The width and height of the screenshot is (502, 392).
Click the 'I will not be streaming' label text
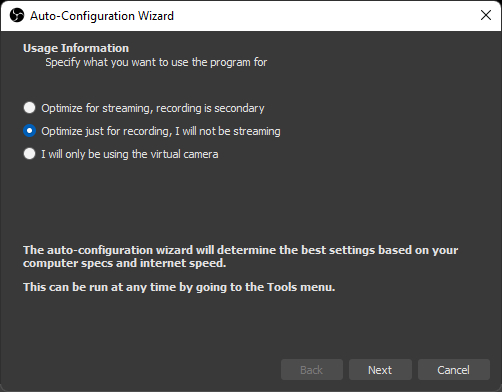(x=228, y=131)
